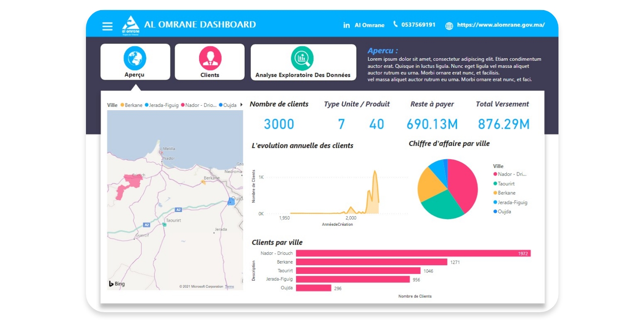Click the green data analysis magnifier icon
644x331 pixels.
point(302,58)
